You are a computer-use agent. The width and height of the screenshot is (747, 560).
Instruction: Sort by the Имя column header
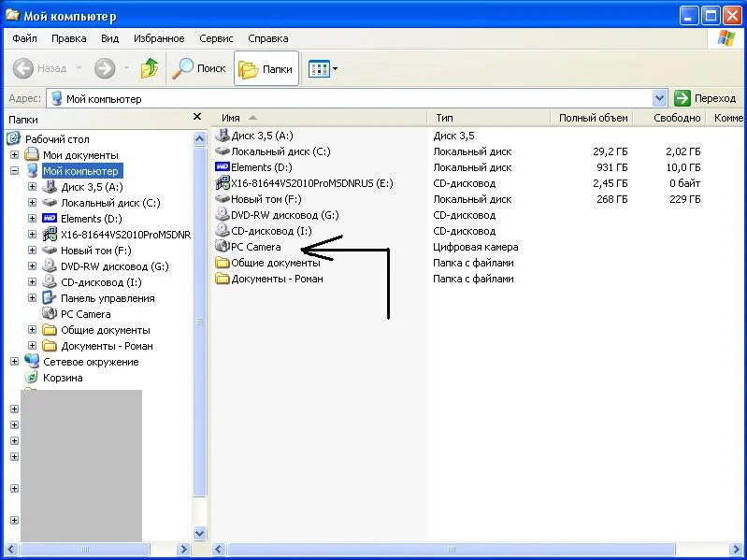[x=319, y=118]
